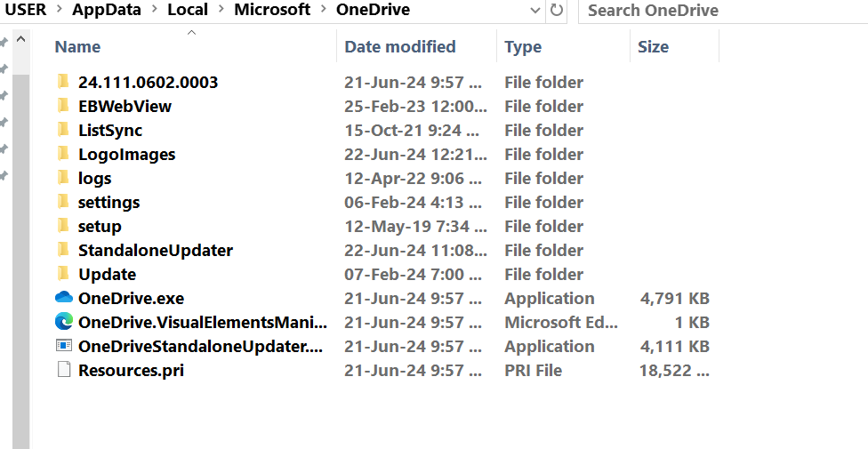
Task: Expand the chevron after AppData breadcrumb
Action: tap(157, 10)
